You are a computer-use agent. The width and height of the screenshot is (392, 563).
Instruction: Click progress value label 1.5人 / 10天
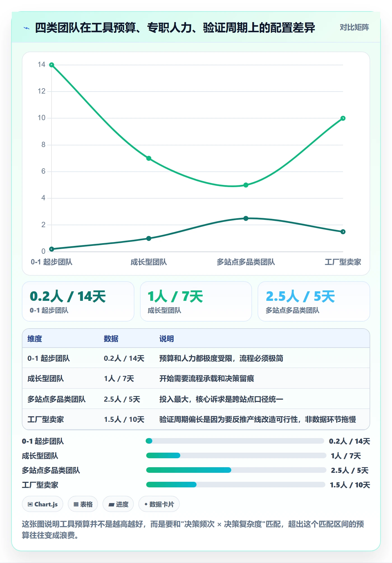(x=350, y=485)
